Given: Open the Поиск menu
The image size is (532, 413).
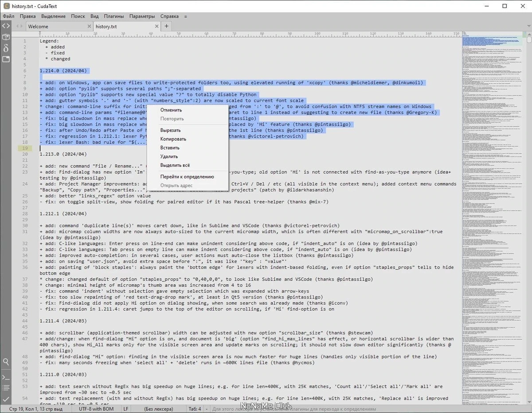Looking at the screenshot, I should [78, 16].
